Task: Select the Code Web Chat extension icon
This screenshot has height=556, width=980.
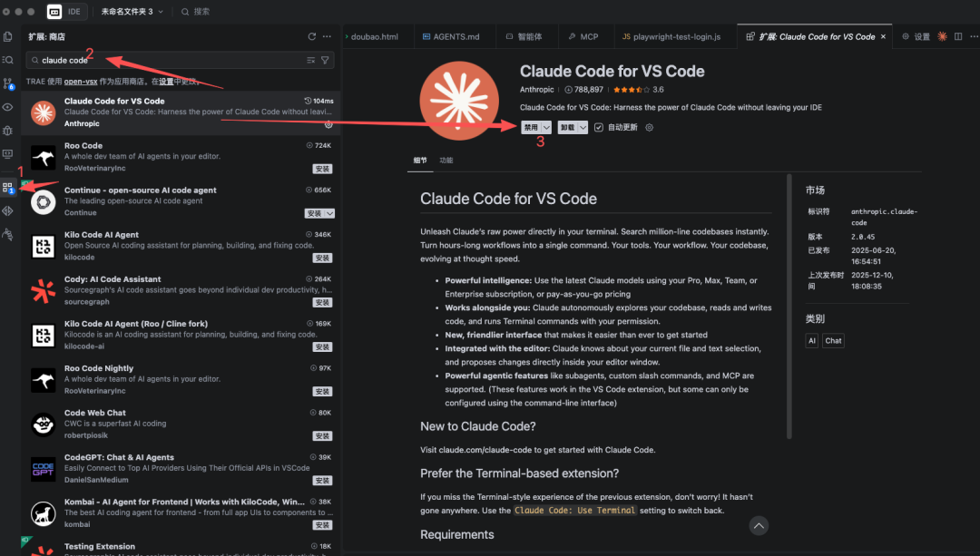Action: [44, 424]
